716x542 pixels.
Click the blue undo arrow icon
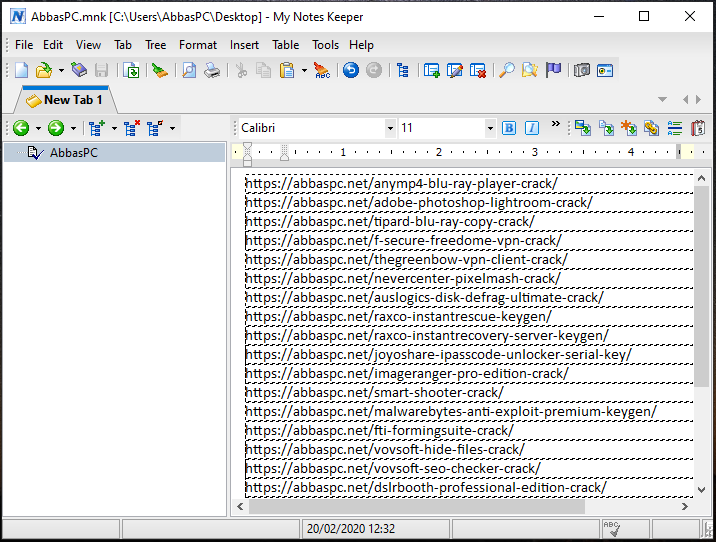click(x=351, y=70)
